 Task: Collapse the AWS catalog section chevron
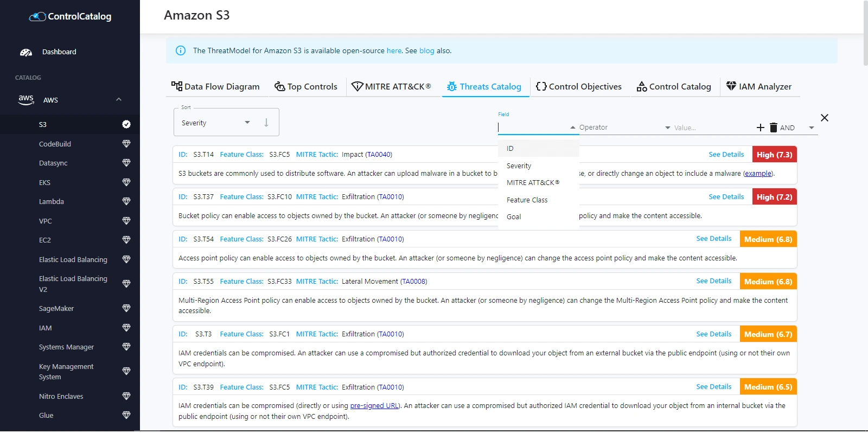(x=119, y=100)
